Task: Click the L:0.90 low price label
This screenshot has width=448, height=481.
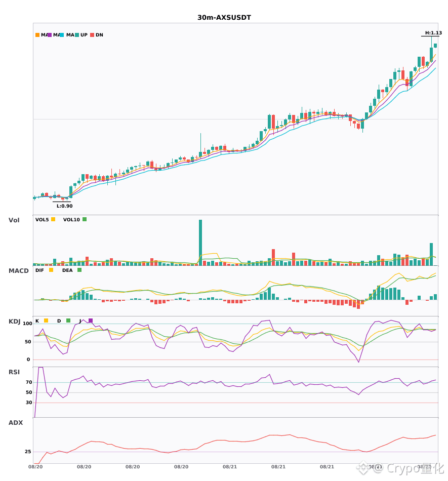Action: 64,206
